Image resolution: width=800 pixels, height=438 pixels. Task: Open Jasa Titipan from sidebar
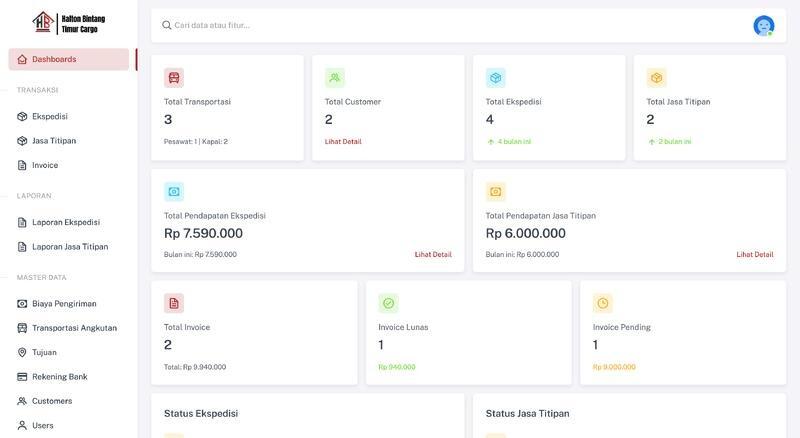pyautogui.click(x=54, y=141)
